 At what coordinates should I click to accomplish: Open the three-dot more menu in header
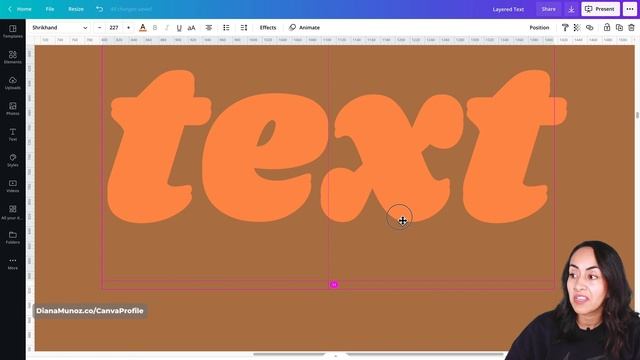pyautogui.click(x=630, y=9)
